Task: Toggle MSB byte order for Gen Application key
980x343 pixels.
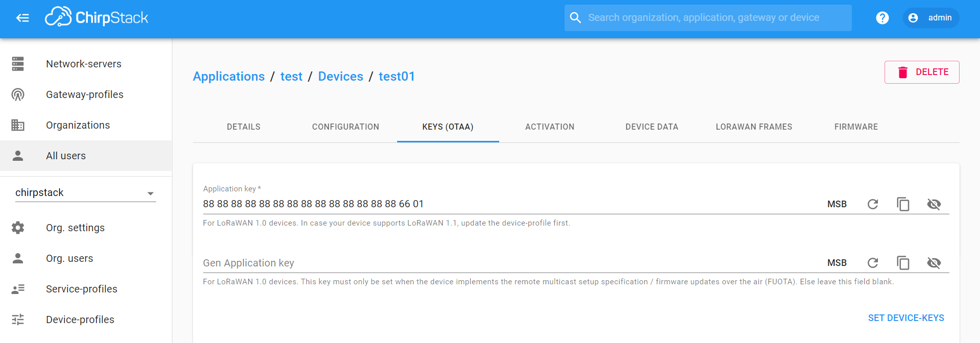Action: point(837,263)
